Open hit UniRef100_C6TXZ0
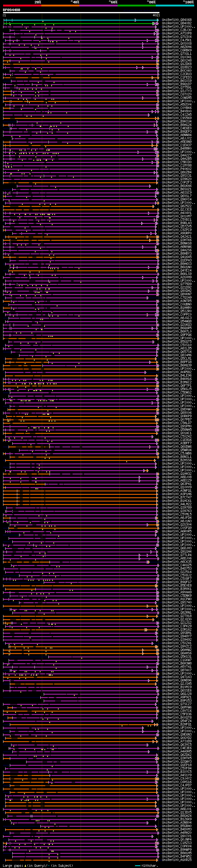 (x=177, y=94)
